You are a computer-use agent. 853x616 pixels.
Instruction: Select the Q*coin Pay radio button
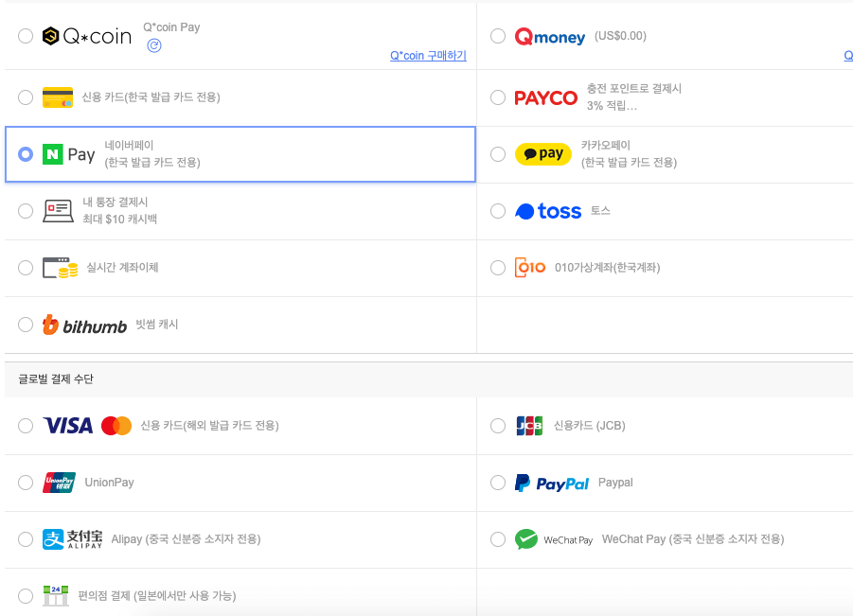[26, 36]
